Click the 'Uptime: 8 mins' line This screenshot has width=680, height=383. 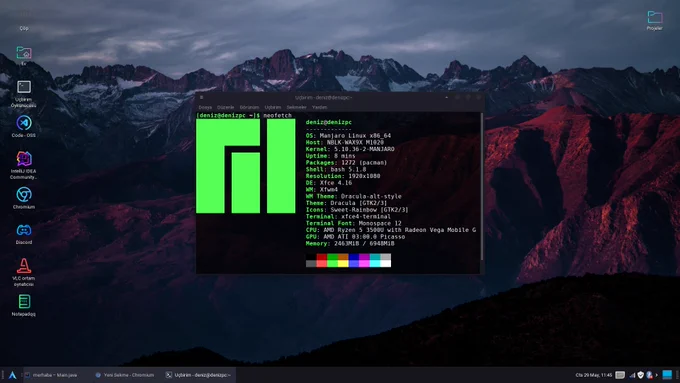click(330, 156)
